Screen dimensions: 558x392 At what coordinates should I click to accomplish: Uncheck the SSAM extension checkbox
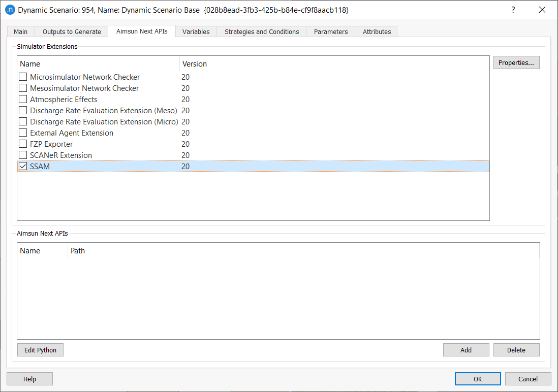(23, 167)
